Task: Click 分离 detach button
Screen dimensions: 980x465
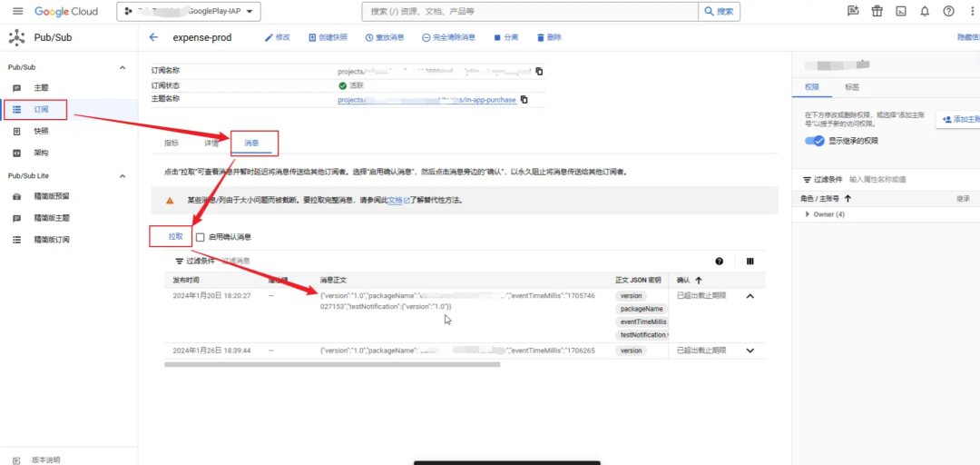Action: 505,37
